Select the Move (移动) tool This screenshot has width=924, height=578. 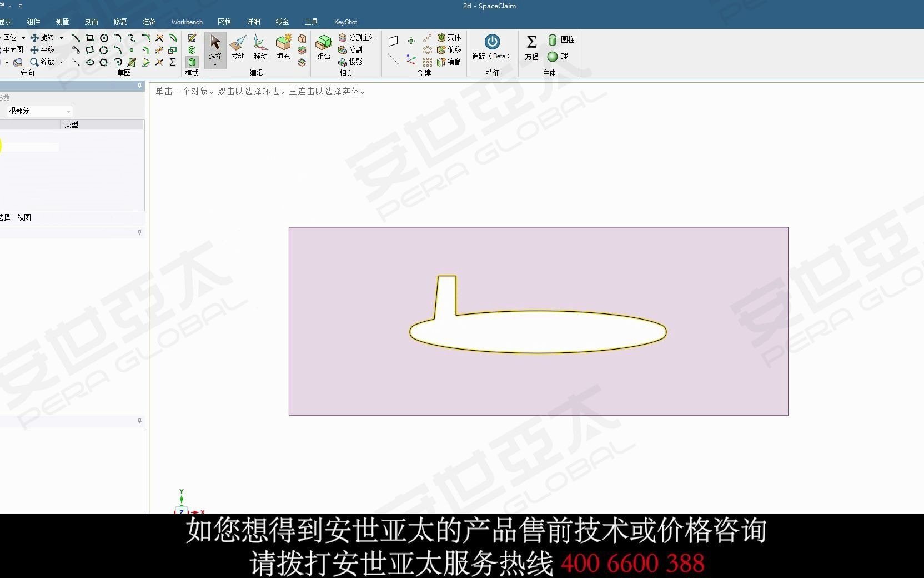point(260,49)
